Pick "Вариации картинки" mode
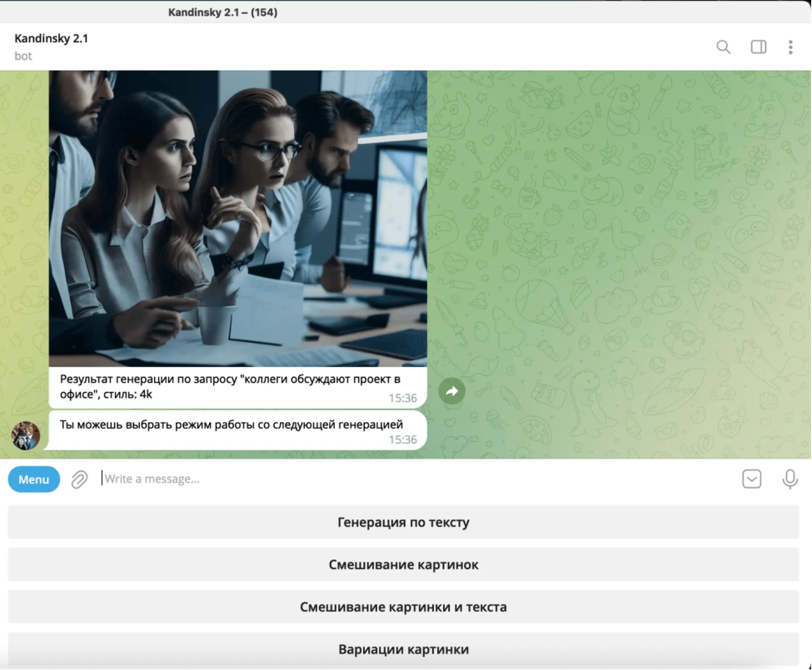This screenshot has height=670, width=812. point(403,649)
